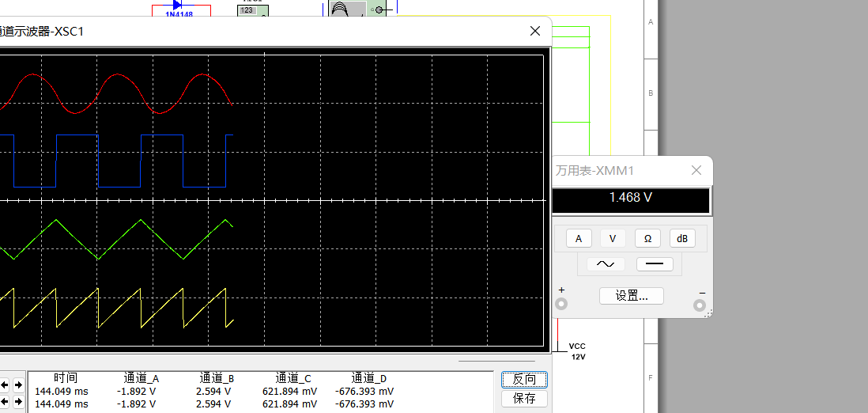
Task: Click second-row 144.049 ms time value
Action: [62, 404]
